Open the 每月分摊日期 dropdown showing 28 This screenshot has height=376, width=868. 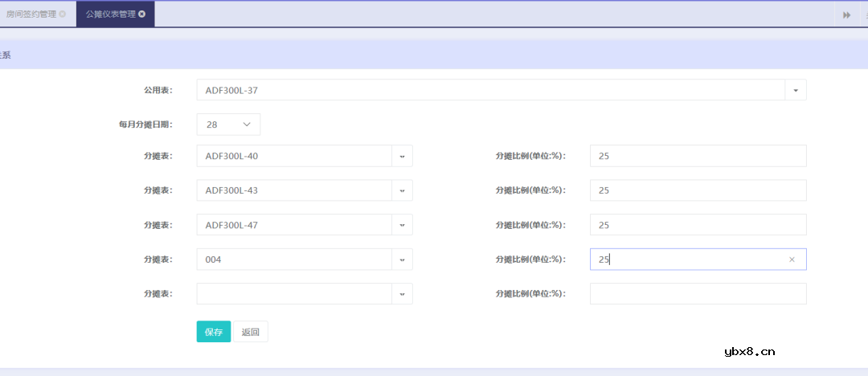(x=228, y=125)
